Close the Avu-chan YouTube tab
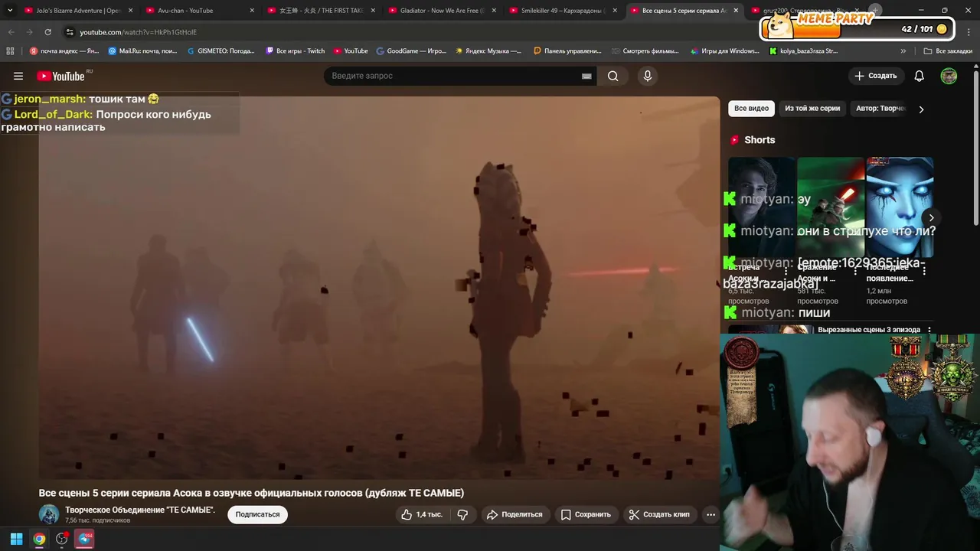 (252, 11)
